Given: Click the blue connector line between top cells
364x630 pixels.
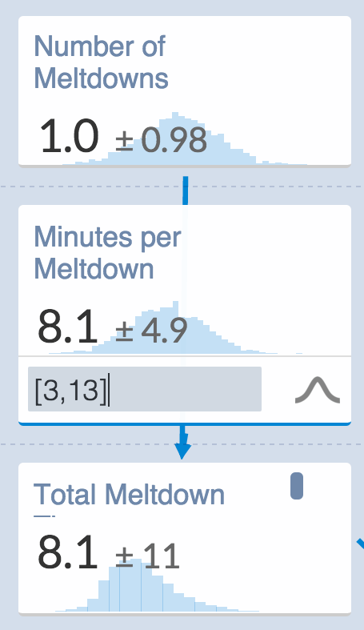Looking at the screenshot, I should [185, 190].
